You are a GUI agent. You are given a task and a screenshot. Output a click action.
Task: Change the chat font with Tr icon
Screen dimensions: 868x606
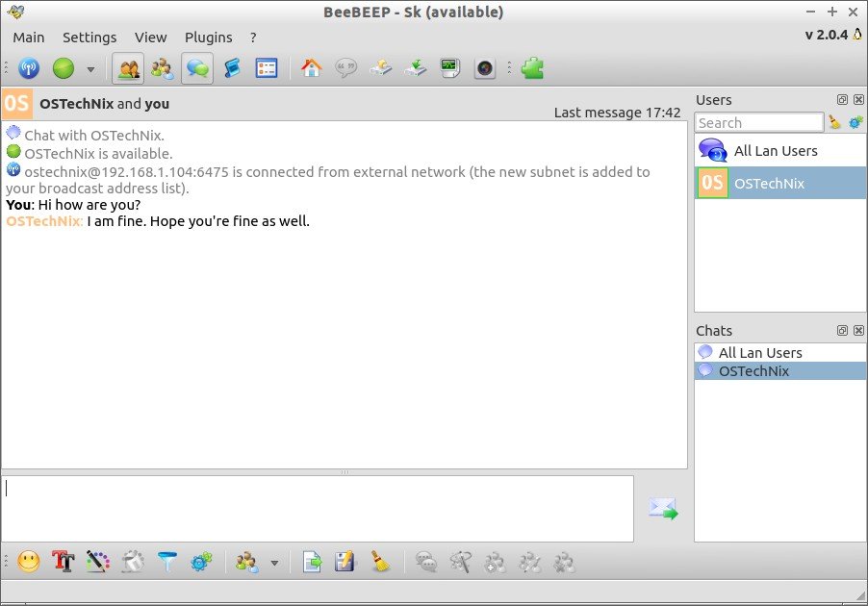(x=64, y=563)
